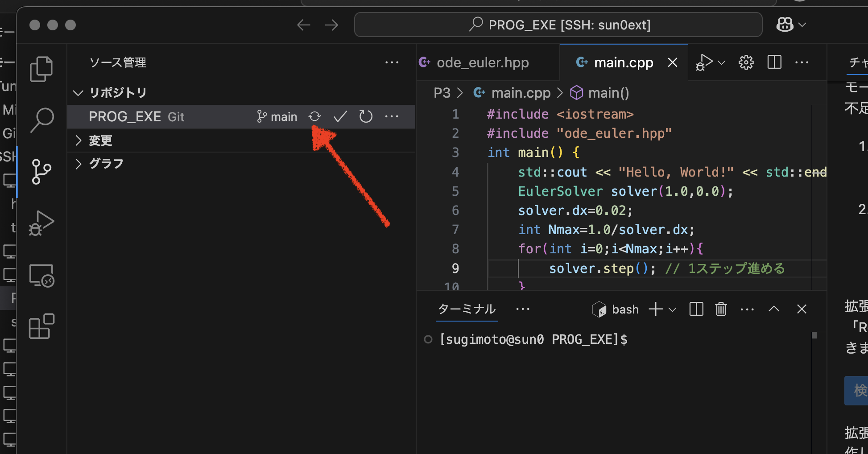Click the terminal prompt line
The height and width of the screenshot is (454, 868).
533,340
